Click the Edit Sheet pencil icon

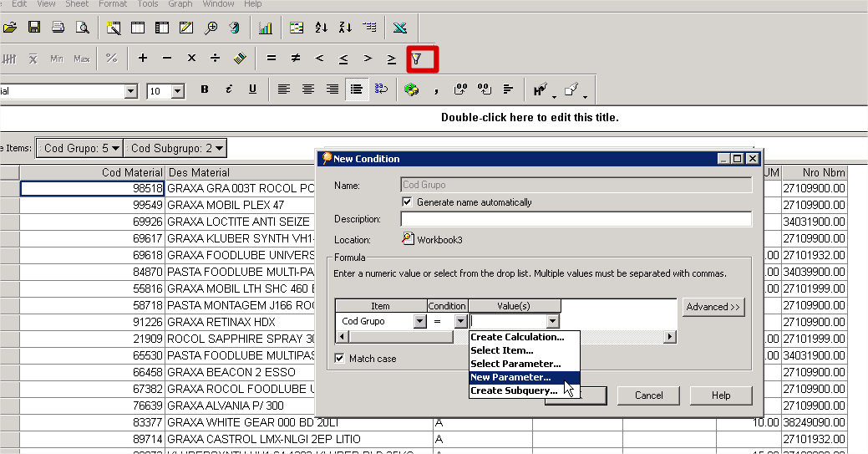pos(186,27)
